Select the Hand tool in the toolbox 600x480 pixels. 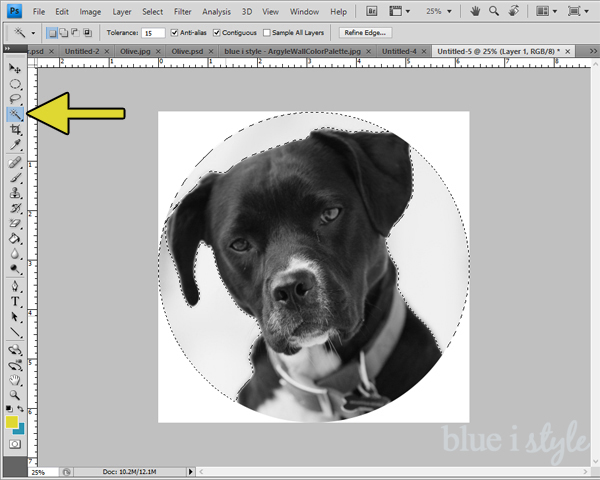point(15,380)
